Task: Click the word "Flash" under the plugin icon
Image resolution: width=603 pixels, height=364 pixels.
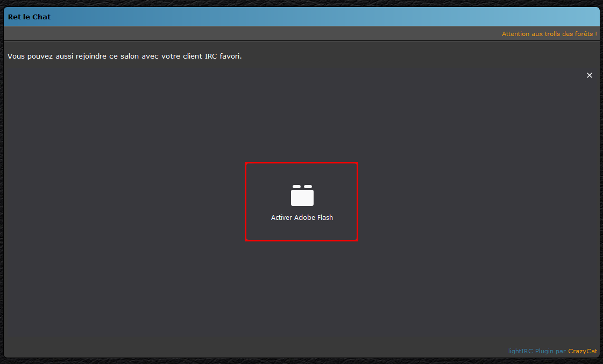Action: coord(325,218)
